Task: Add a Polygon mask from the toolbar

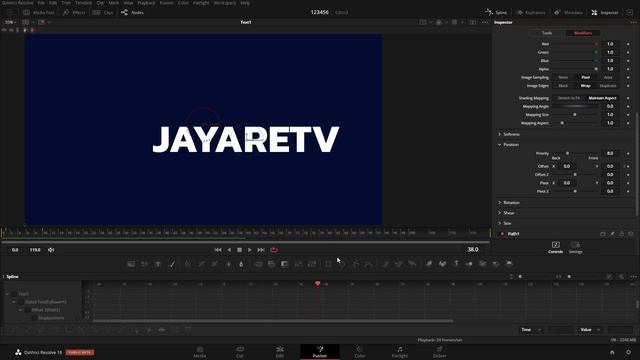Action: point(356,264)
